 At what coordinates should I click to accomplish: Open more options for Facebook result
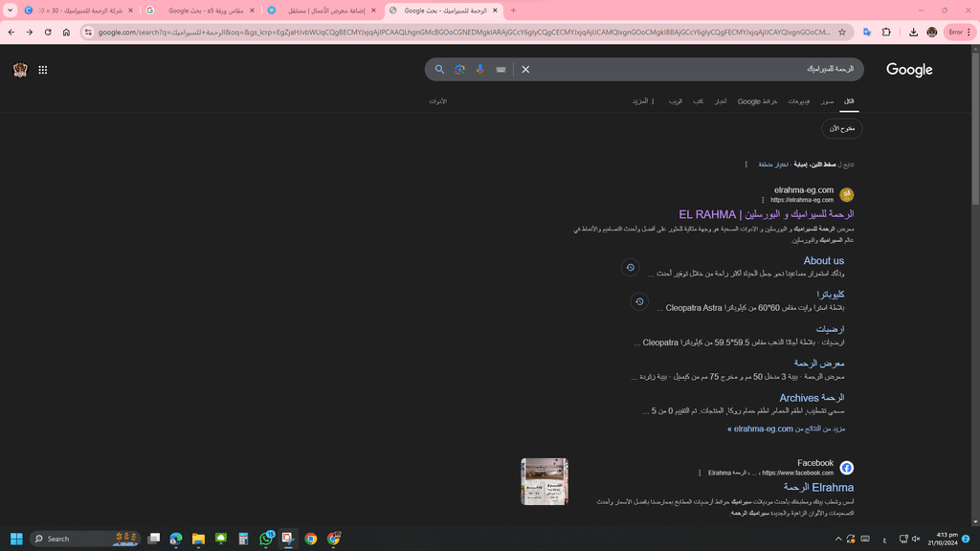pos(700,473)
